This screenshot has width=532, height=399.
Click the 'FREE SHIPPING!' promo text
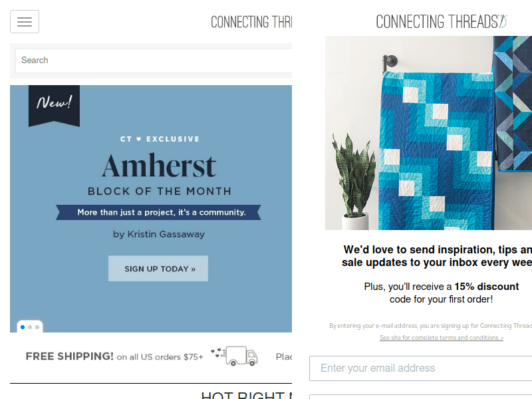click(70, 356)
